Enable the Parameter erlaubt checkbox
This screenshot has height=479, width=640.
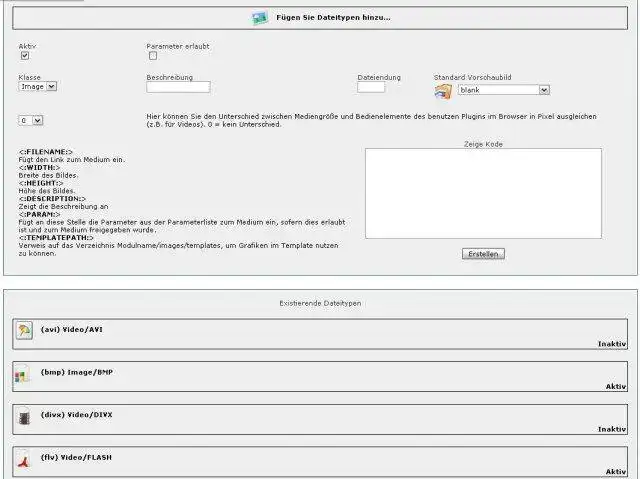click(153, 55)
